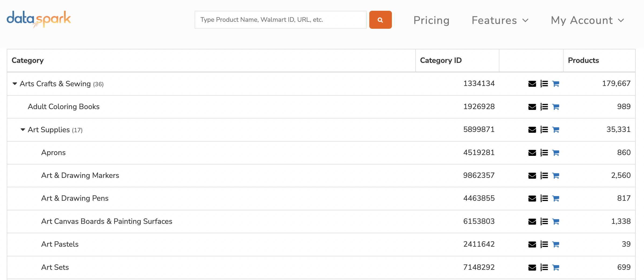
Task: Click envelope icon for Art Canvas Boards row
Action: pos(532,222)
